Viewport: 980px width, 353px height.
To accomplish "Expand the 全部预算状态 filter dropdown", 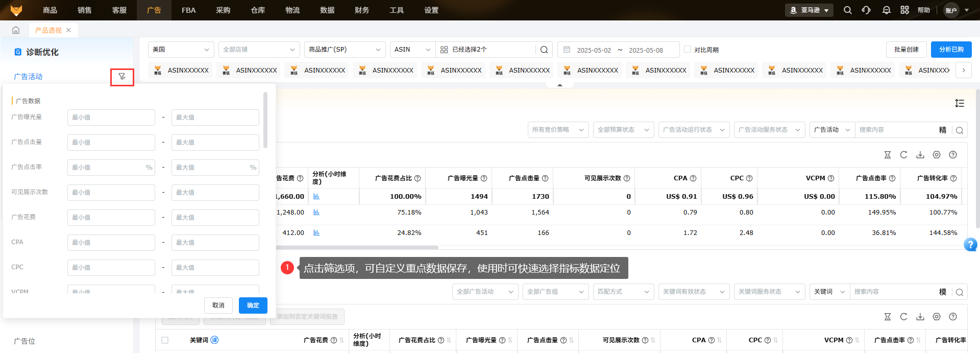I will [623, 130].
